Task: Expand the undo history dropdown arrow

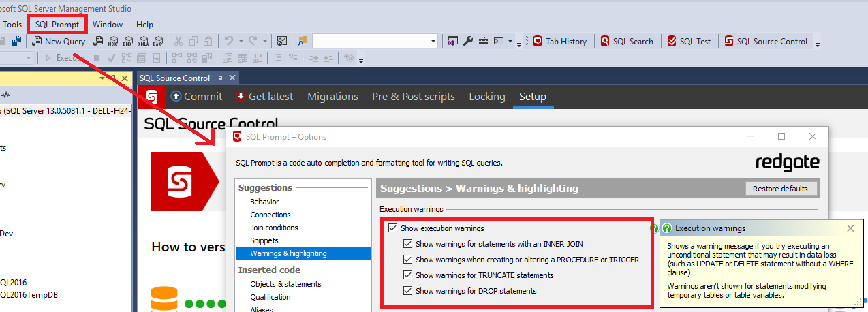Action: (x=241, y=42)
